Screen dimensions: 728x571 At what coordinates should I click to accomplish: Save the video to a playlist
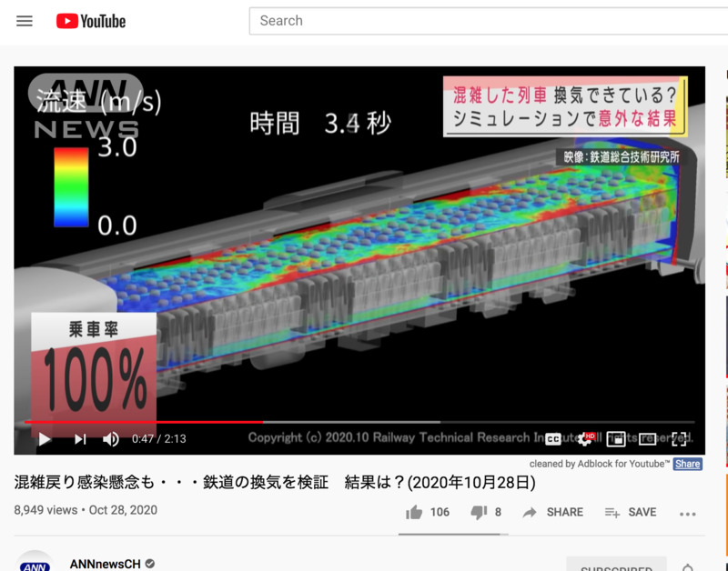(x=631, y=513)
